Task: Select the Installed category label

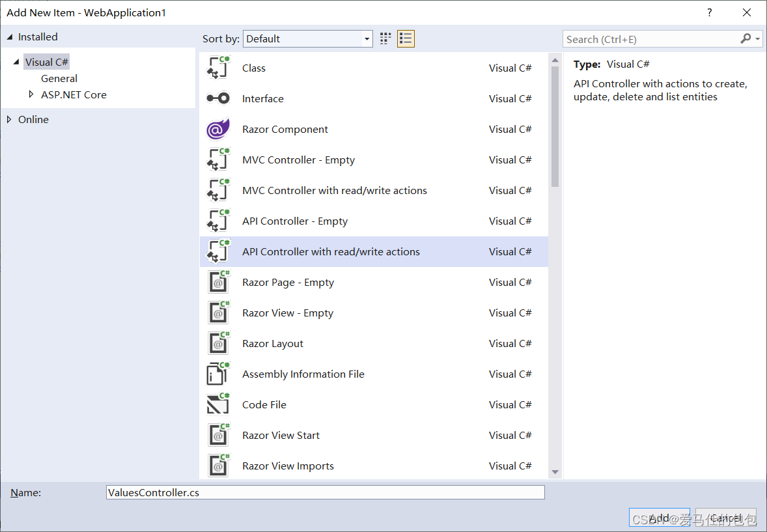Action: tap(38, 36)
